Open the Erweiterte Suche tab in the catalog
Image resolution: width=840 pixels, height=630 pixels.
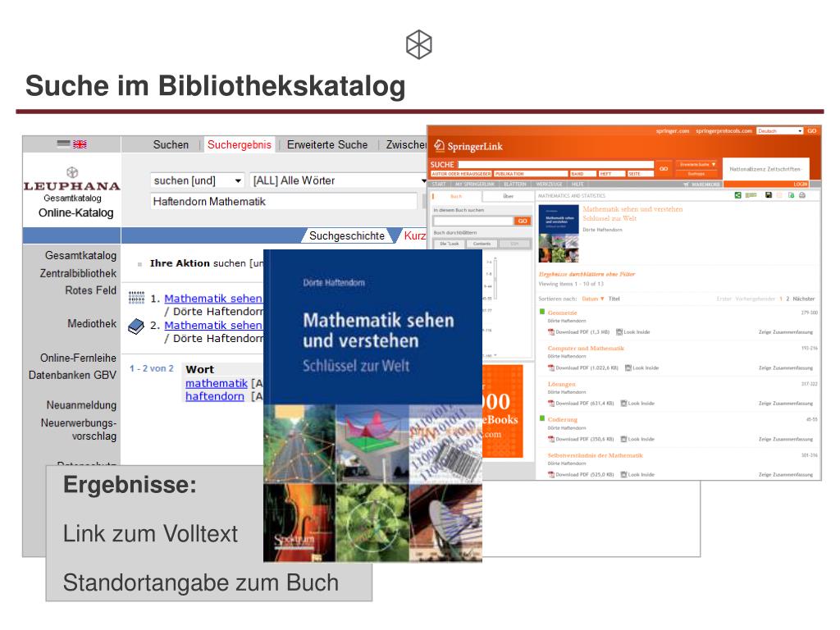pos(327,144)
